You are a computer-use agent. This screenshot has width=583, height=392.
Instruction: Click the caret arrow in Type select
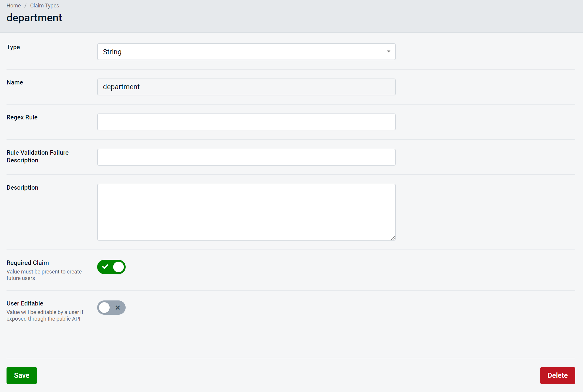[x=388, y=52]
